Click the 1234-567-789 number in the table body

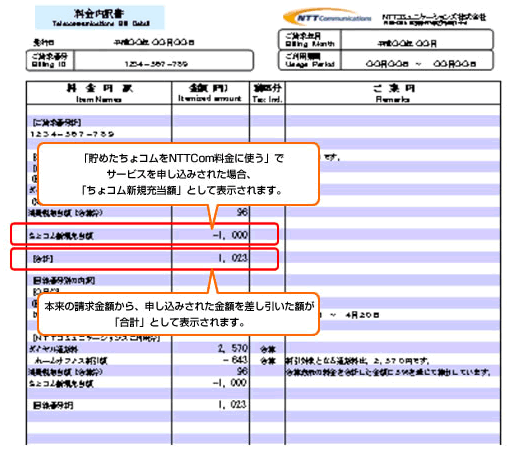72,134
